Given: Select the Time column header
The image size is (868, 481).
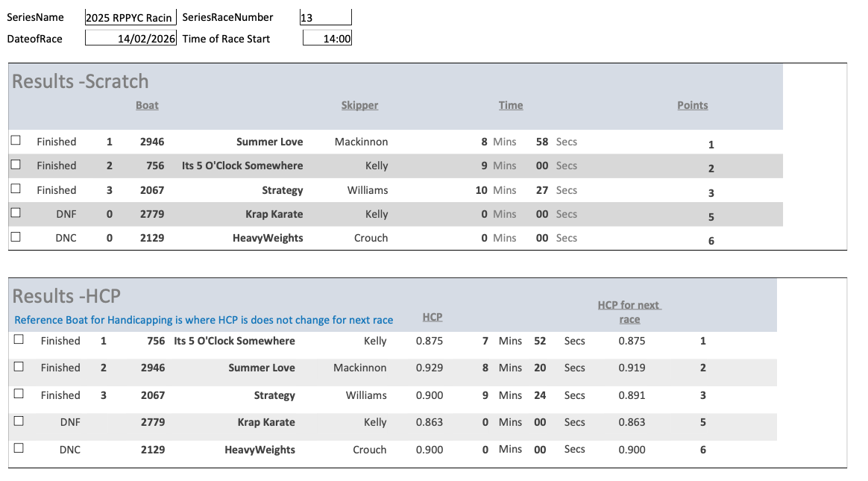Looking at the screenshot, I should 511,105.
